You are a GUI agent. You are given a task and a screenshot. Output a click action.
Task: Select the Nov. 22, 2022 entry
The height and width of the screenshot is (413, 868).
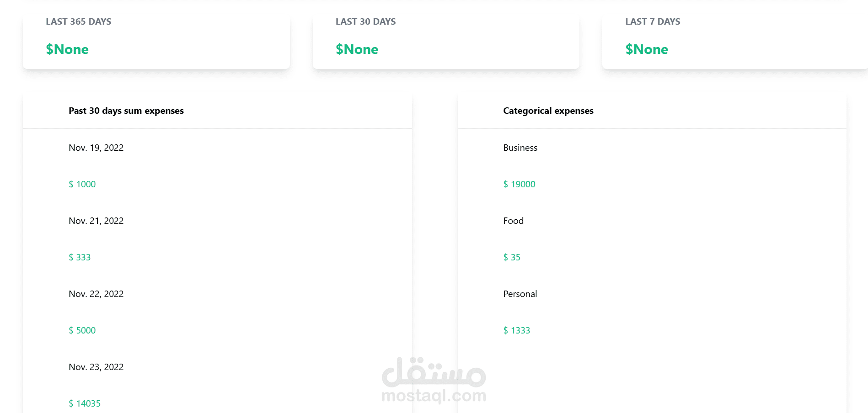pyautogui.click(x=96, y=294)
